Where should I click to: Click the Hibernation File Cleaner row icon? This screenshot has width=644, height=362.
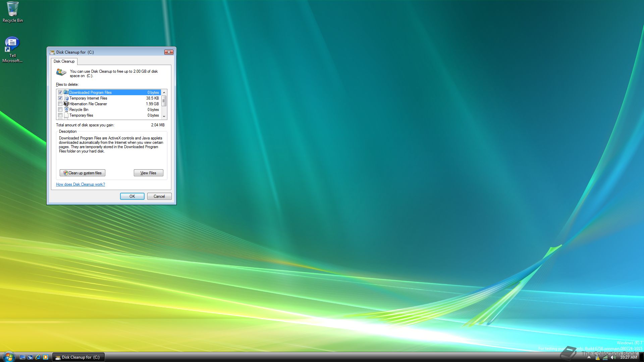66,104
